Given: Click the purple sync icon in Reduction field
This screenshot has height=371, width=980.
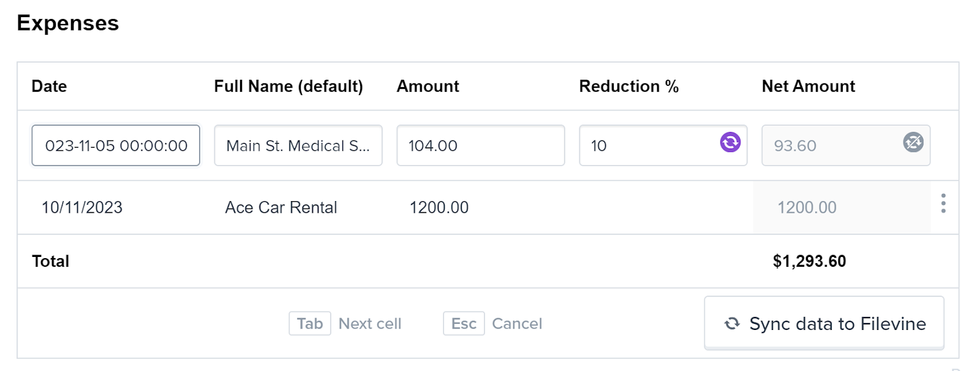Looking at the screenshot, I should 729,142.
